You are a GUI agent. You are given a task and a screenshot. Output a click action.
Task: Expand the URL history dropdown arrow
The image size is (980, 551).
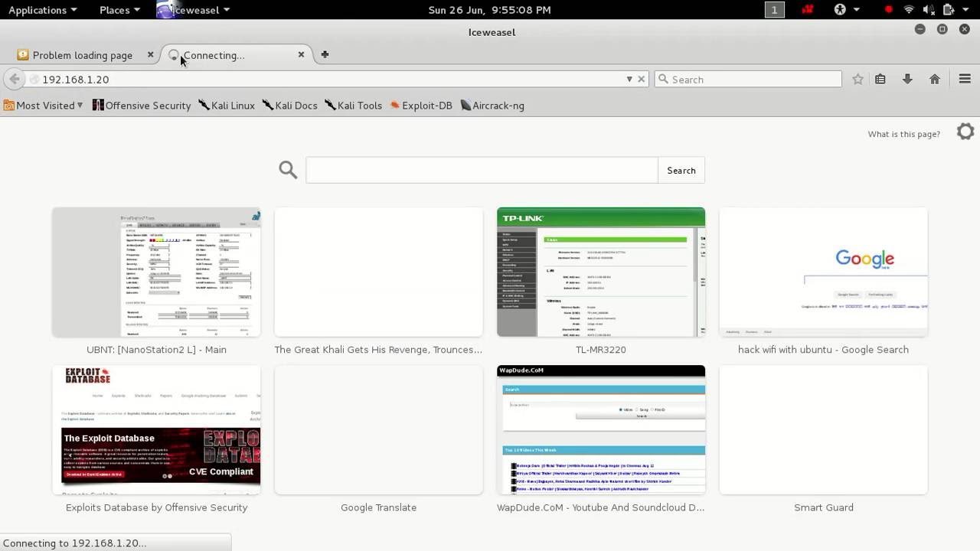[x=629, y=79]
